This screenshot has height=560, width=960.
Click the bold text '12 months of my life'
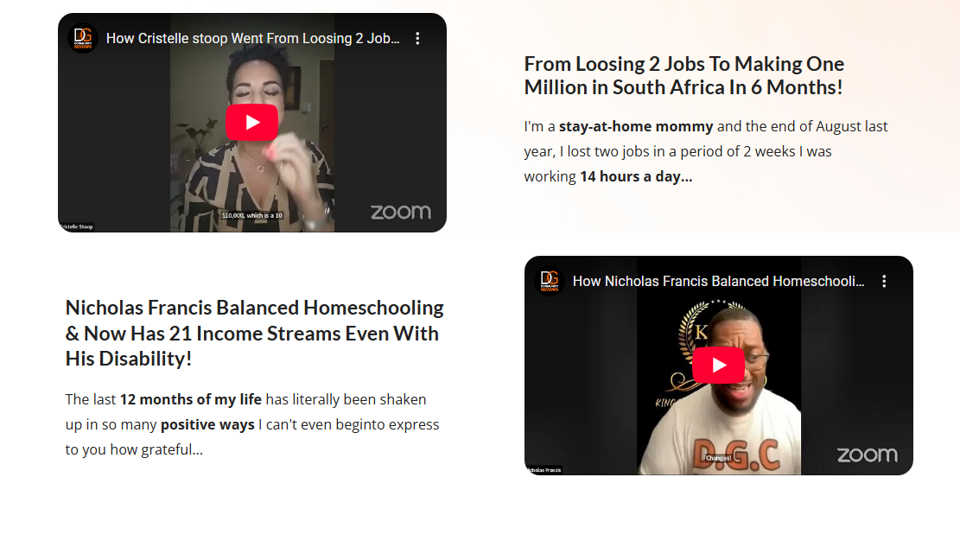click(190, 399)
